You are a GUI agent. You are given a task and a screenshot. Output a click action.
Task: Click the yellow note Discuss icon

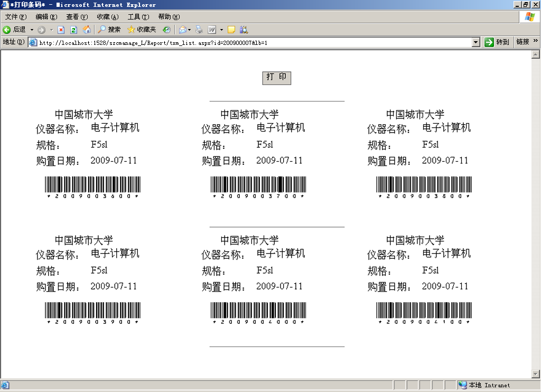pyautogui.click(x=231, y=30)
